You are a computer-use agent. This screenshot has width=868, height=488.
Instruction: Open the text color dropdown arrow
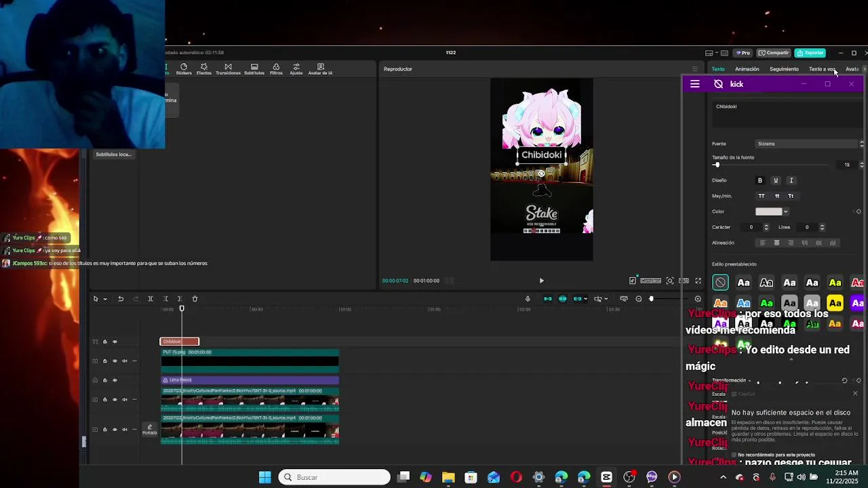[x=786, y=211]
